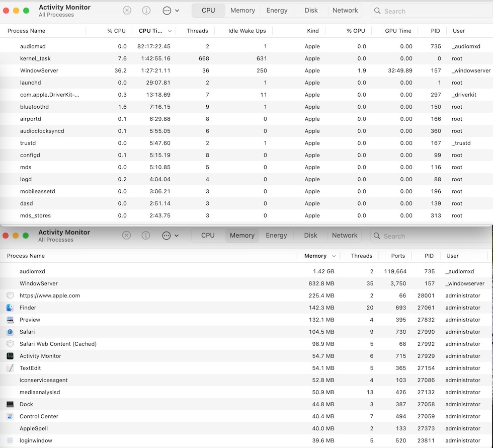Switch to Disk tab in upper window
The height and width of the screenshot is (448, 493).
coord(311,11)
